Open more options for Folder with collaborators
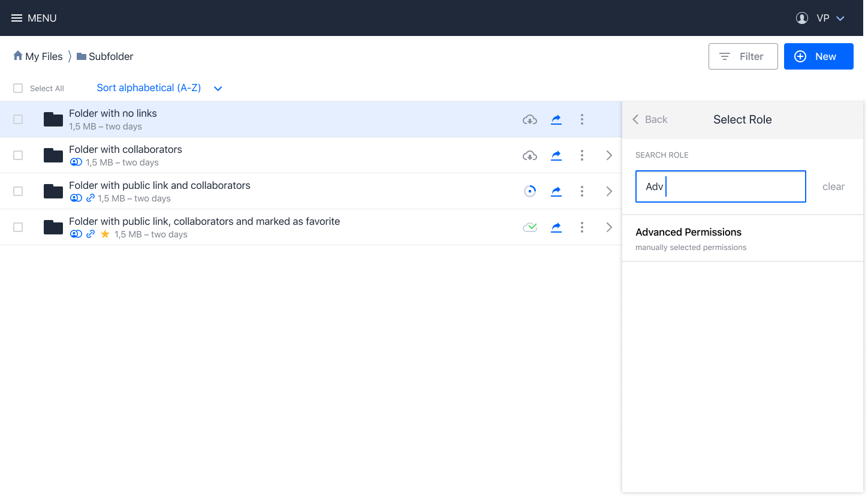 [x=582, y=155]
